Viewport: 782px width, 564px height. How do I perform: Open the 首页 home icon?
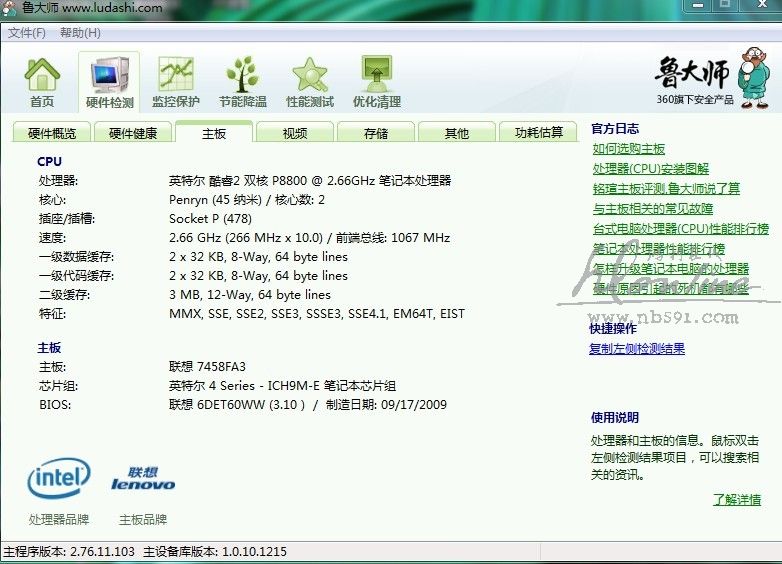pos(42,81)
